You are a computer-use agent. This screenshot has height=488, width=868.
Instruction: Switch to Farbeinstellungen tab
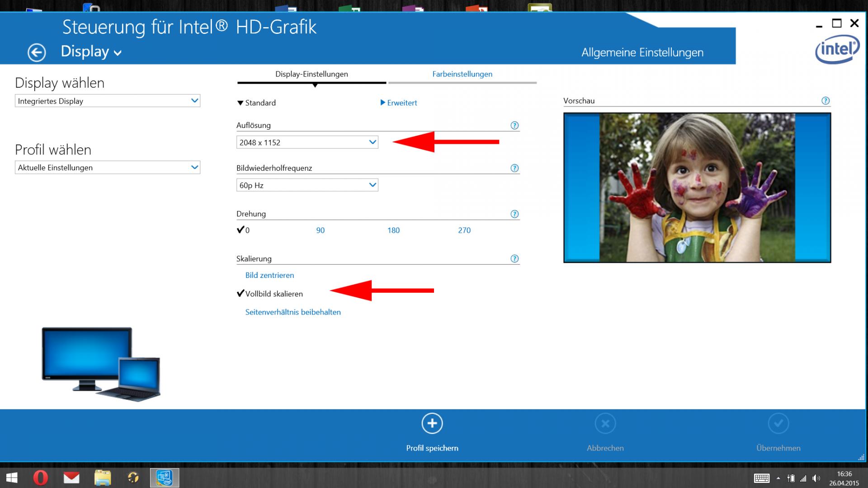pyautogui.click(x=462, y=74)
